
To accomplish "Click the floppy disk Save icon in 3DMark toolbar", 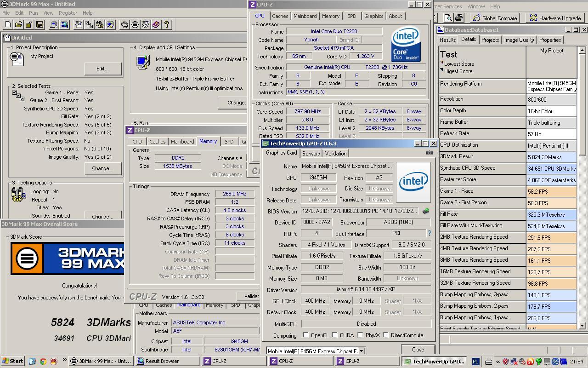I will pos(40,24).
